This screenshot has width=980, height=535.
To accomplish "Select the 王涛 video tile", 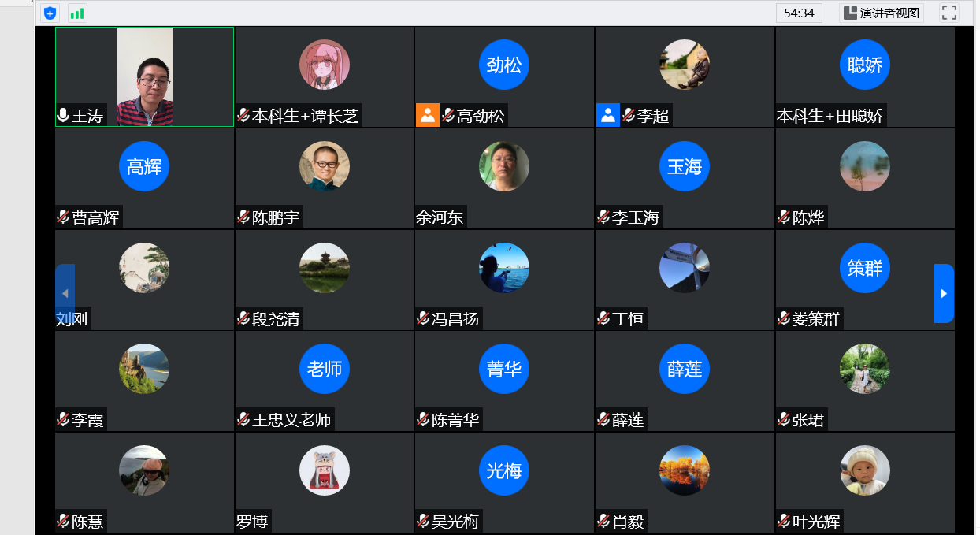I will click(x=144, y=76).
